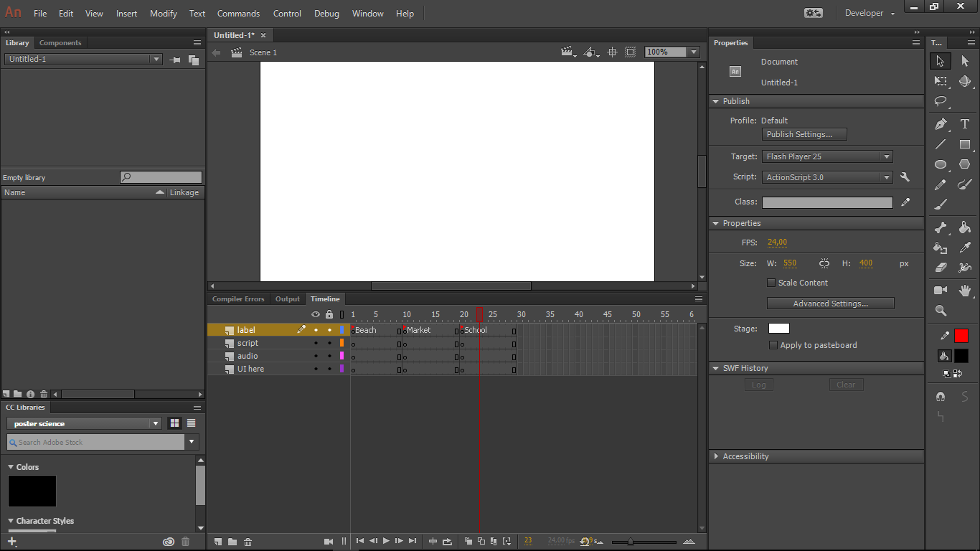Select the Pen tool
The height and width of the screenshot is (551, 980).
[x=941, y=124]
